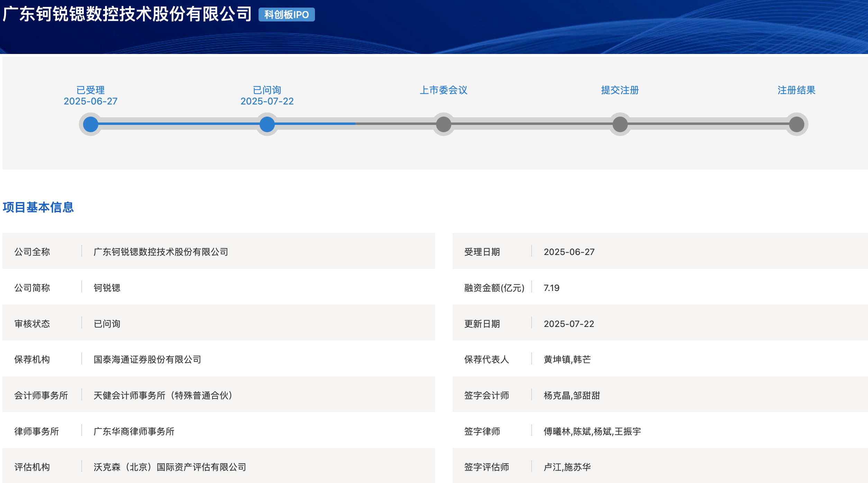Click date 2025-06-27 under 已受理
Viewport: 868px width, 483px height.
91,101
